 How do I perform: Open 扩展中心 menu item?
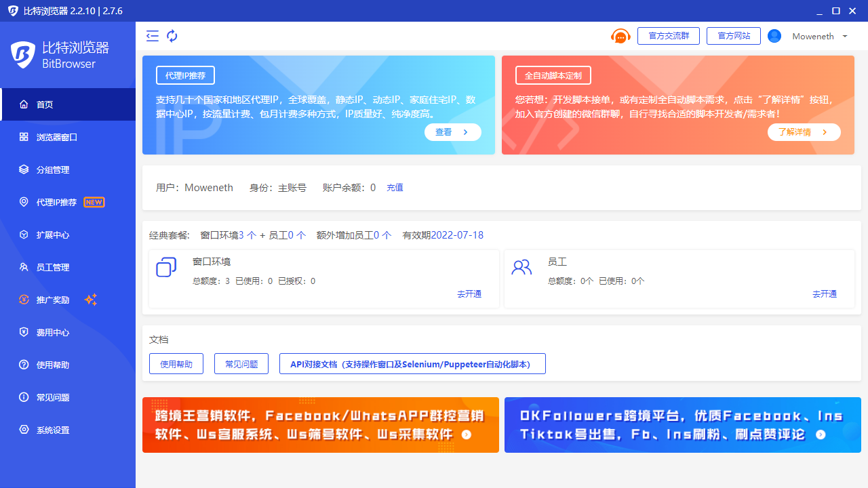point(68,235)
